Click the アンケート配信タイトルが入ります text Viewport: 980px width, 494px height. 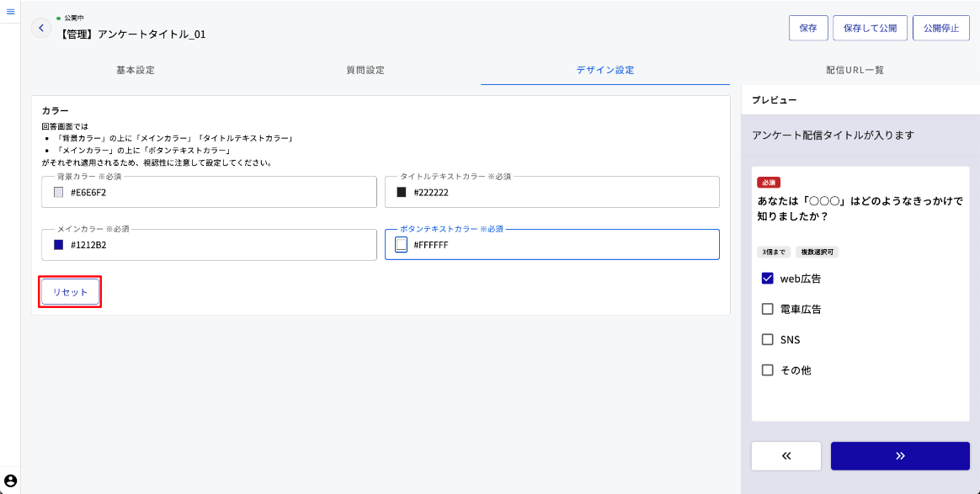tap(834, 135)
